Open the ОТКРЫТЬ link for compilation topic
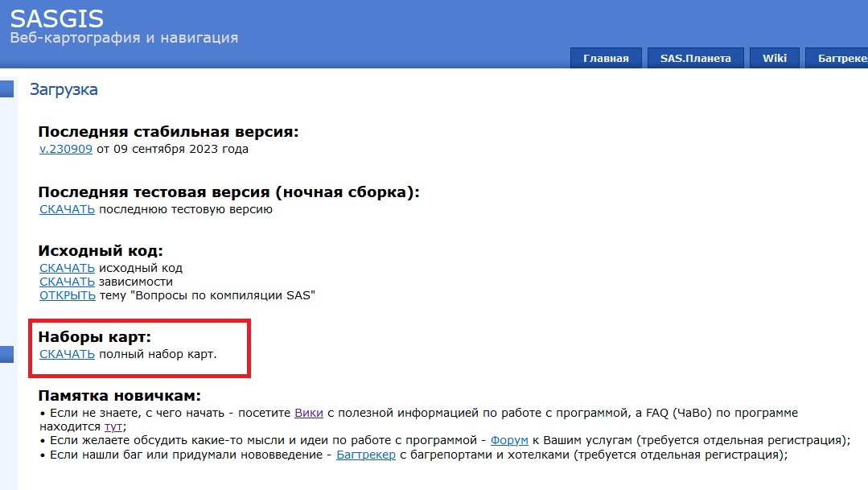This screenshot has height=490, width=868. [68, 295]
